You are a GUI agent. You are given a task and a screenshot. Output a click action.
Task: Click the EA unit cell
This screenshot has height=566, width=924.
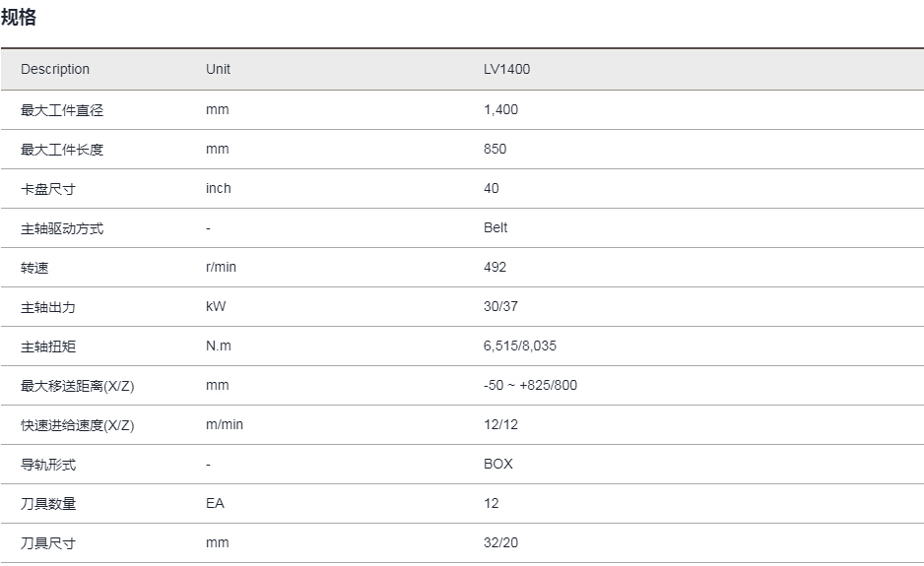215,504
